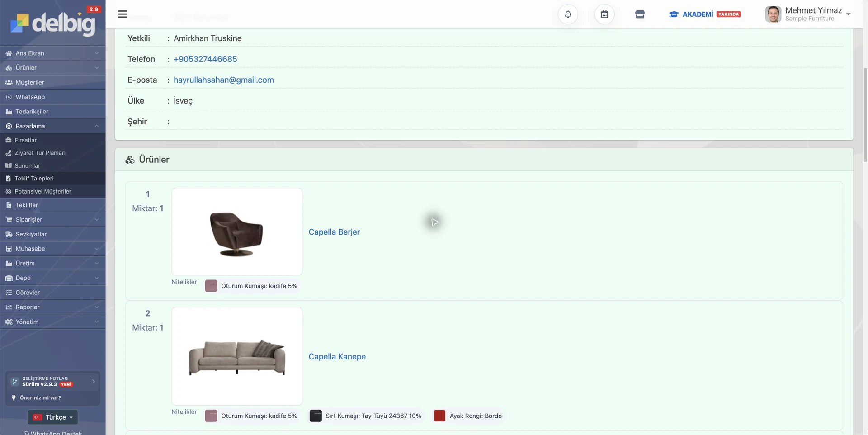Expand the Muhasebe chevron

[96, 249]
